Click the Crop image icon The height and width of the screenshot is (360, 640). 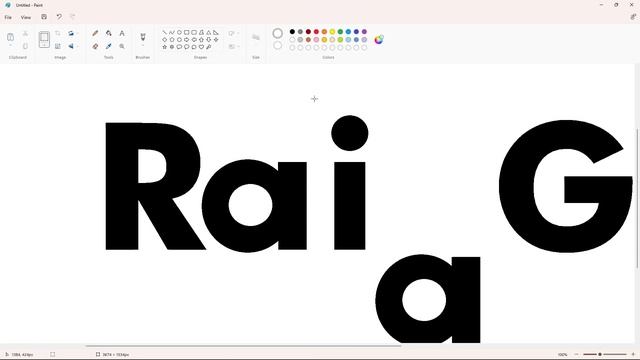pyautogui.click(x=58, y=33)
